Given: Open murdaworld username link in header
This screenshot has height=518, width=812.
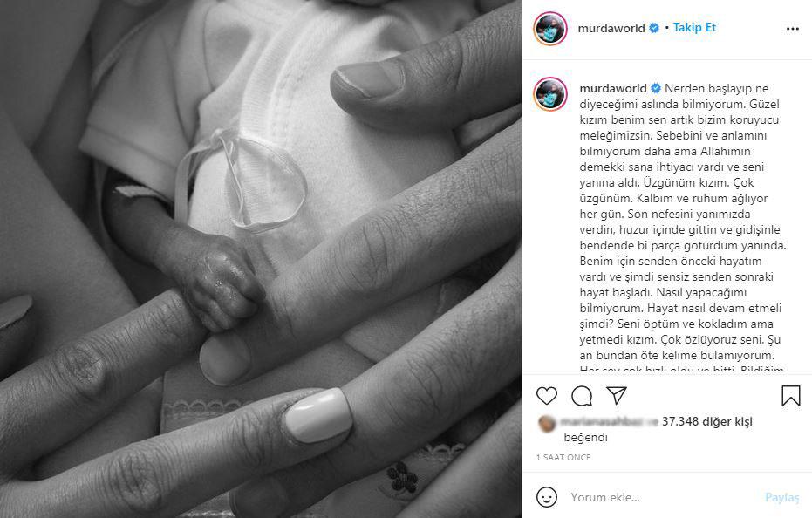Looking at the screenshot, I should click(x=611, y=28).
